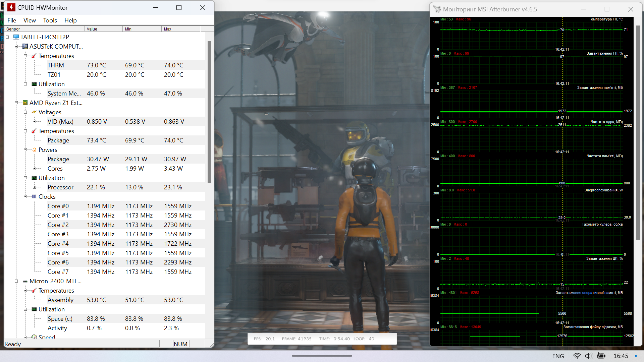Open the Tools menu
644x362 pixels.
(x=50, y=20)
